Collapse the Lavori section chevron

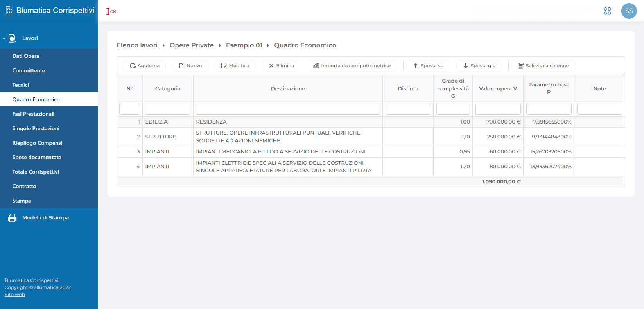4,38
